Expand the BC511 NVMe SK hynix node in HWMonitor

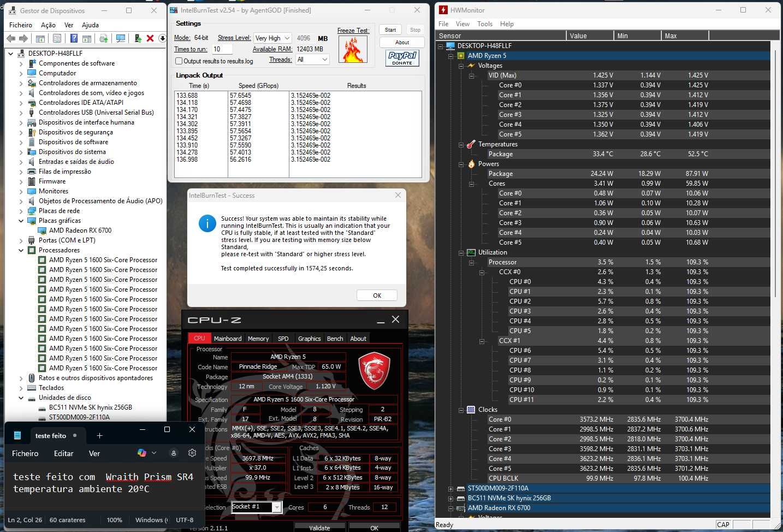pos(450,498)
